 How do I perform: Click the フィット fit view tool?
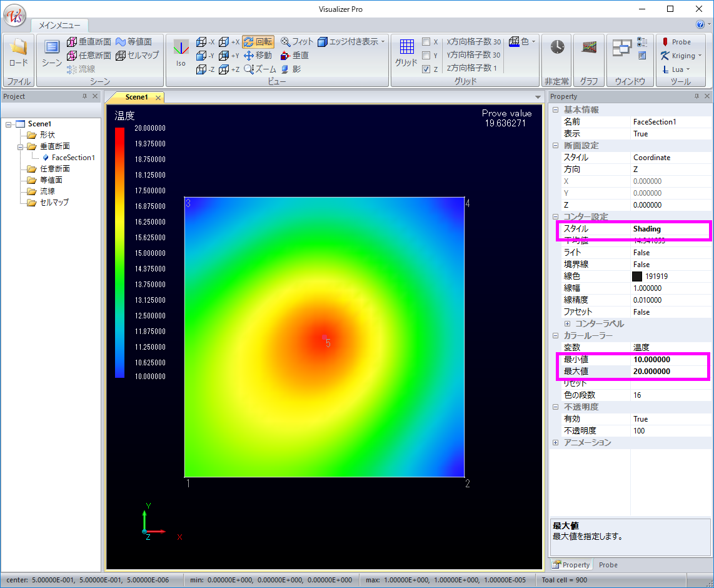pyautogui.click(x=297, y=42)
